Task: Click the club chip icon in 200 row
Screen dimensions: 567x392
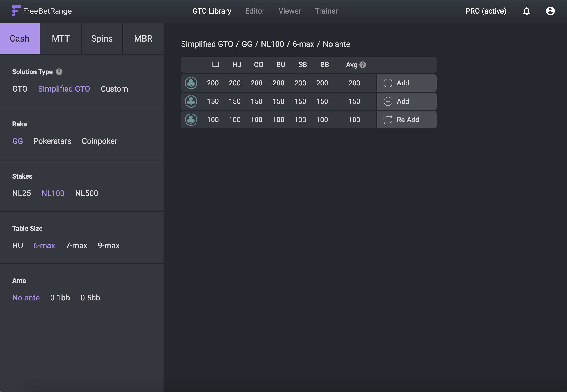Action: click(x=191, y=83)
